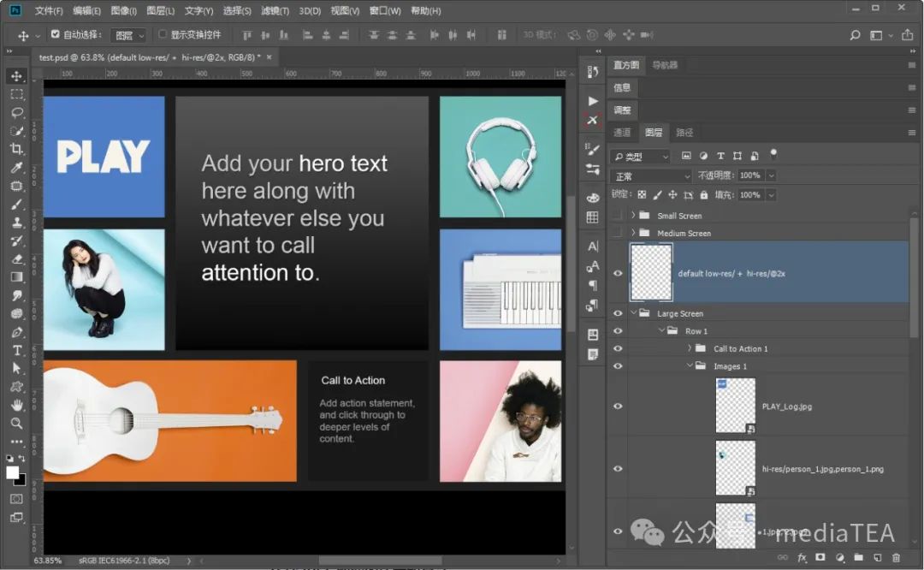Select the Zoom magnifier tool
The image size is (924, 570).
(x=16, y=424)
